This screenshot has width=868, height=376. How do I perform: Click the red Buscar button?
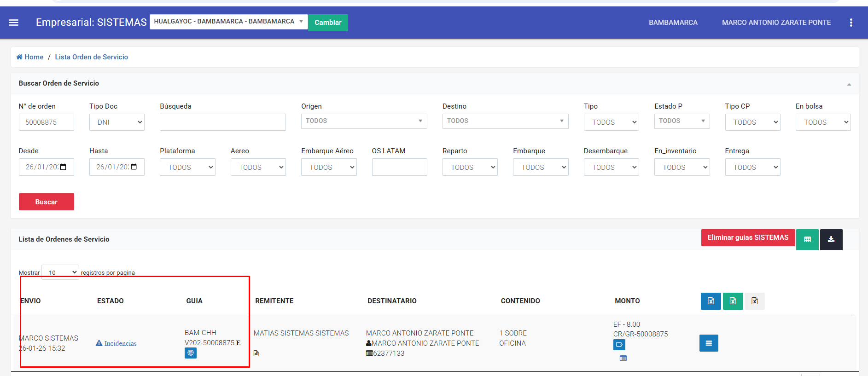(x=47, y=202)
